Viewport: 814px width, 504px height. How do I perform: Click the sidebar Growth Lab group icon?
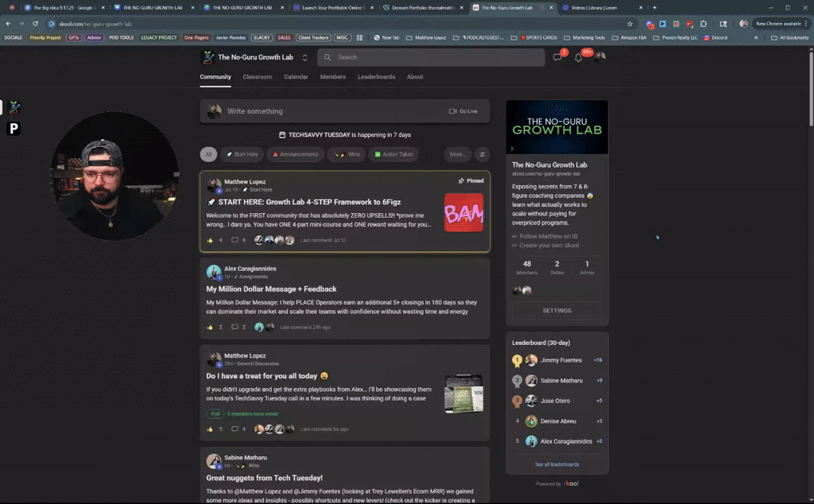pos(14,107)
